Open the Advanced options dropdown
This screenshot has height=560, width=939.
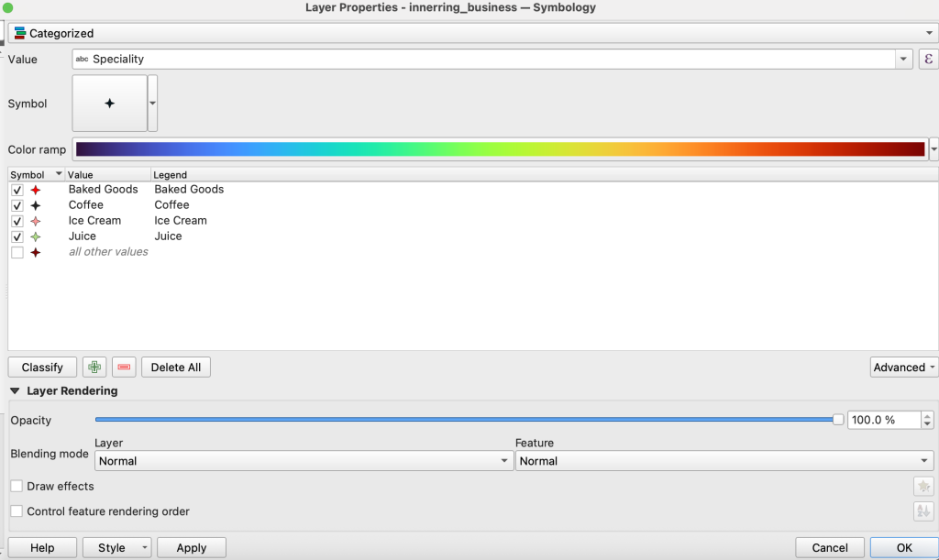903,368
